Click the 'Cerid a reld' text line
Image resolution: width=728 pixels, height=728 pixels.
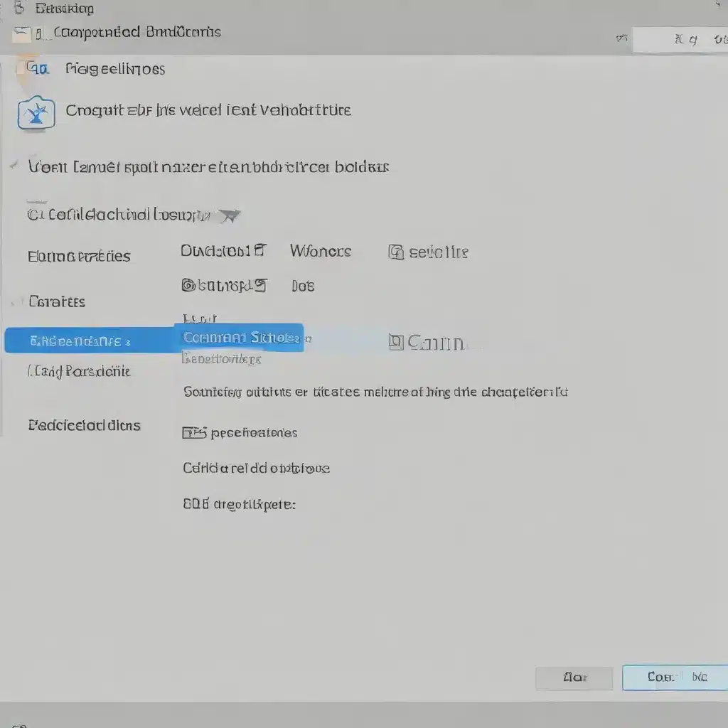coord(256,468)
